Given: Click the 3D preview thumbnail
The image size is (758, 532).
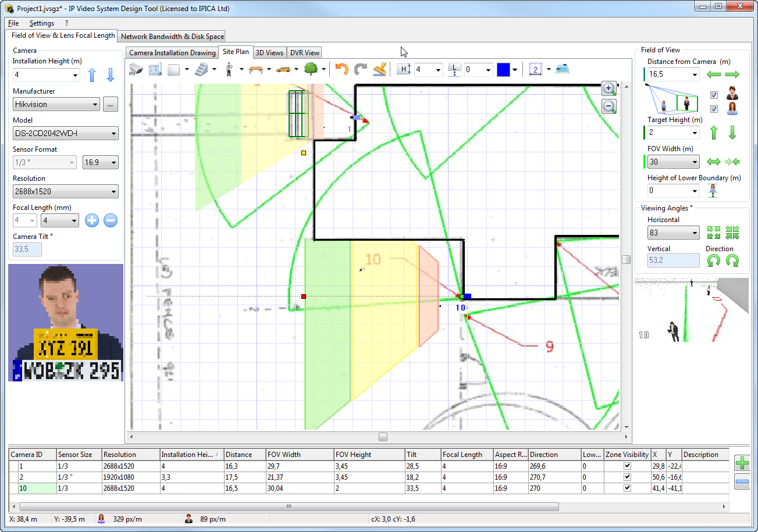Looking at the screenshot, I should click(692, 310).
